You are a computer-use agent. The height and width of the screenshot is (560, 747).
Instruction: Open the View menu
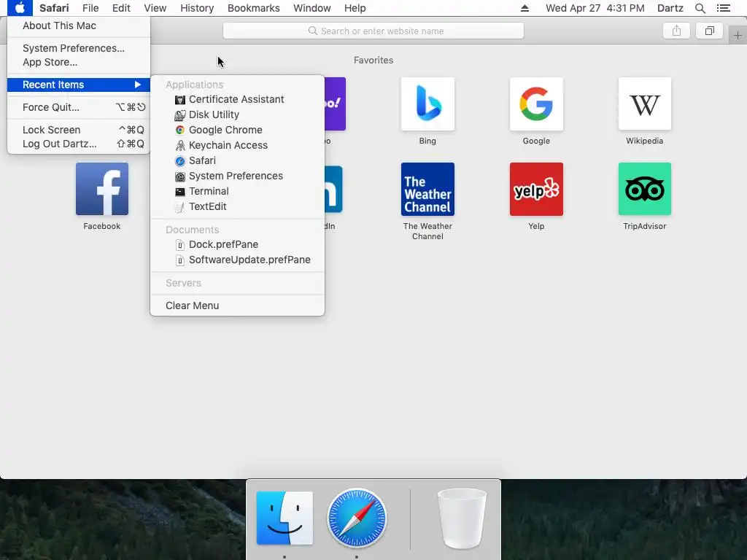point(155,8)
